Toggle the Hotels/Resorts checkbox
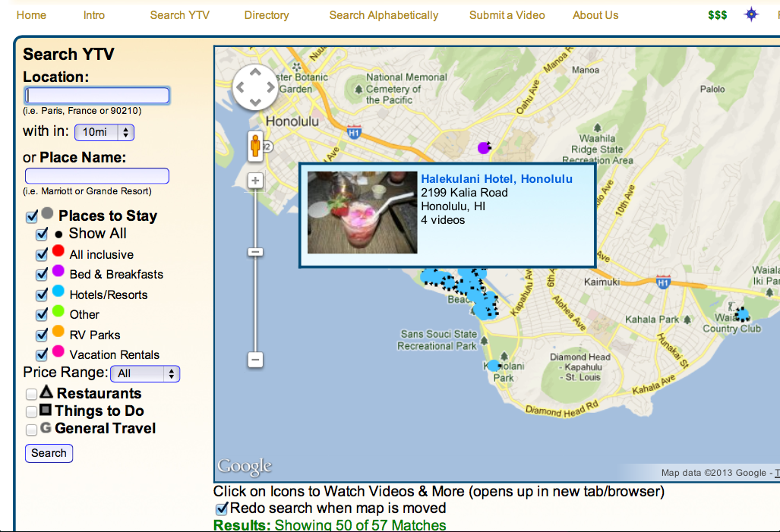780x532 pixels. click(x=42, y=294)
